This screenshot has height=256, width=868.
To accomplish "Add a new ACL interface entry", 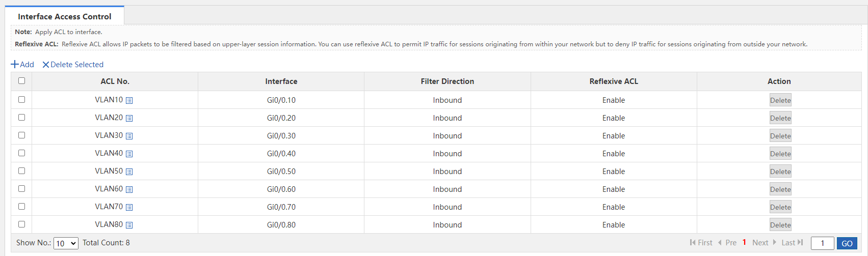I will [22, 65].
